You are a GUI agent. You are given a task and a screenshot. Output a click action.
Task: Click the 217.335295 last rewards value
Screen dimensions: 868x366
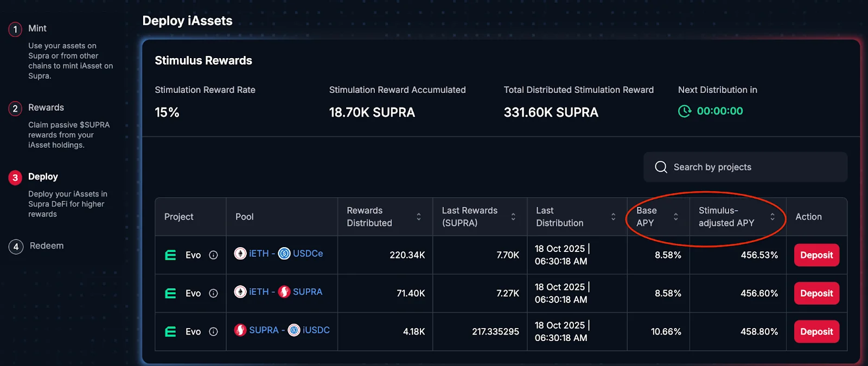(495, 332)
